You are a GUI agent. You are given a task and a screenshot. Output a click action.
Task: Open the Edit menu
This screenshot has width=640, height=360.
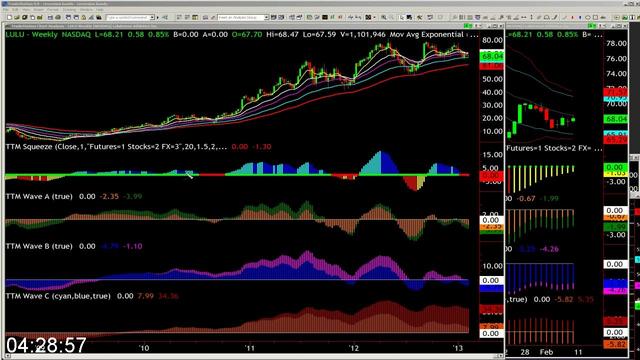(x=15, y=9)
